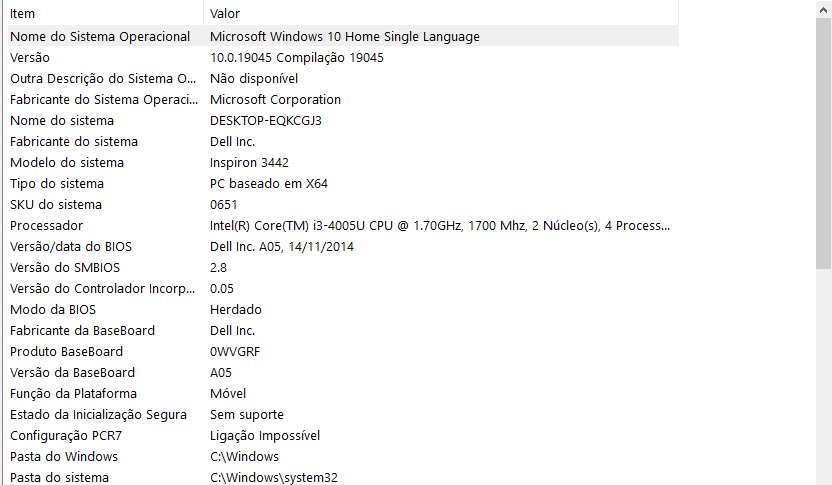Select the Modo da BIOS row
The height and width of the screenshot is (485, 832).
point(100,310)
